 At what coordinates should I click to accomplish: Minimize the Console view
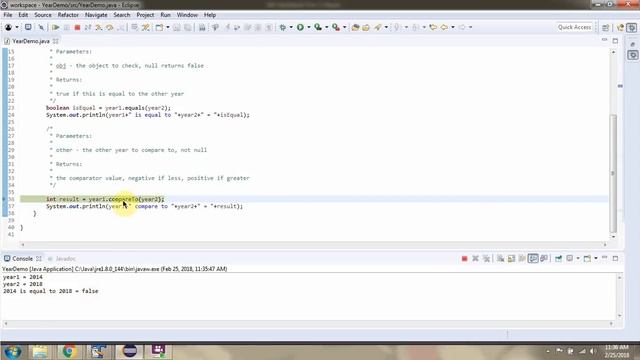(604, 258)
